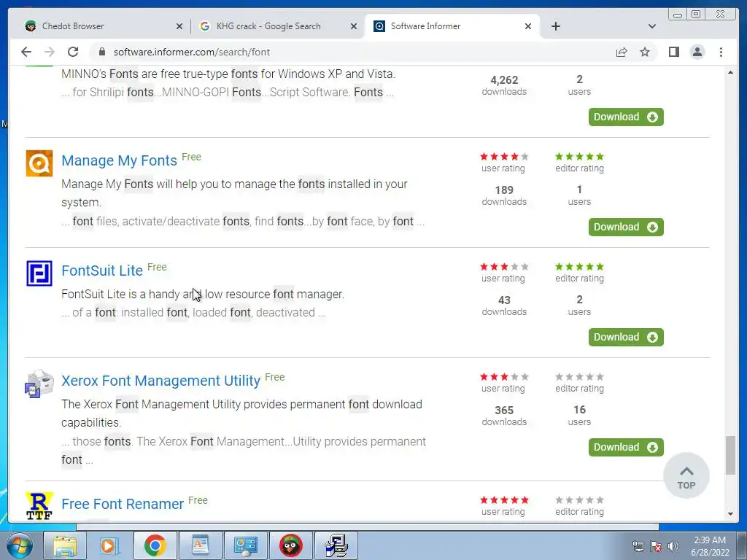Open the browser three-dot menu

[x=721, y=52]
